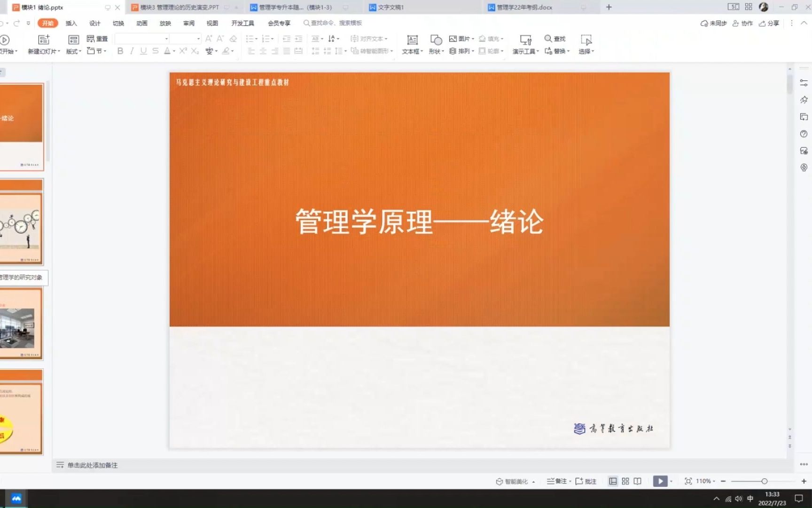
Task: Click the zoom in plus button
Action: point(804,481)
